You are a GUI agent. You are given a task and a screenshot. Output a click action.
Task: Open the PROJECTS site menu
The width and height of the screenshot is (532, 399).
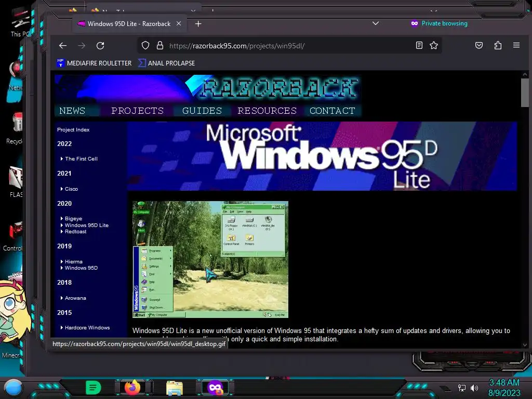[137, 111]
